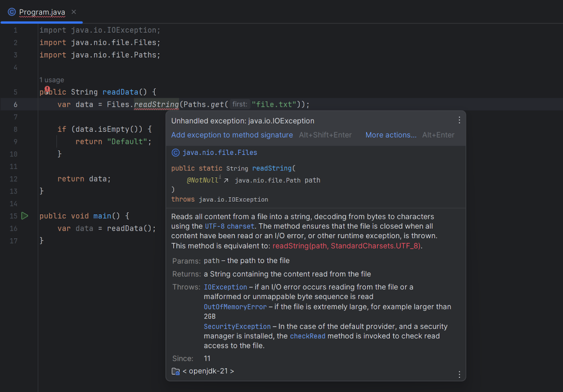This screenshot has height=392, width=563.
Task: Click the external annotation arrow after @NotNull
Action: 226,180
